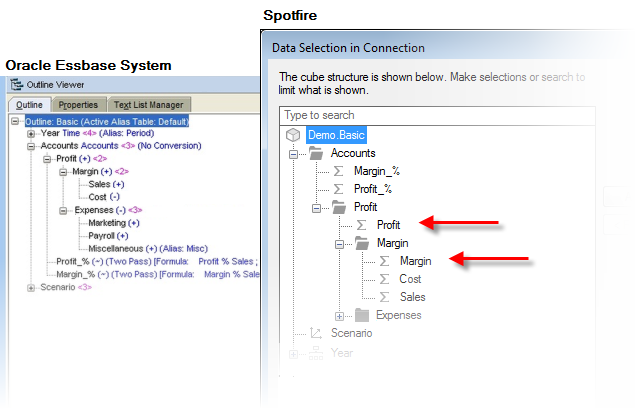Viewport: 636px width, 409px height.
Task: Collapse the Outline: Basic root node
Action: (x=15, y=121)
